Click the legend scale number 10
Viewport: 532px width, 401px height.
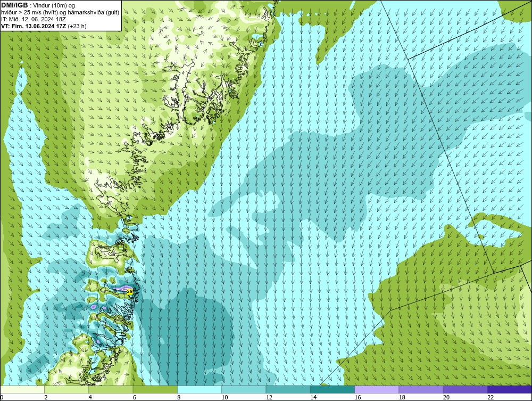225,397
